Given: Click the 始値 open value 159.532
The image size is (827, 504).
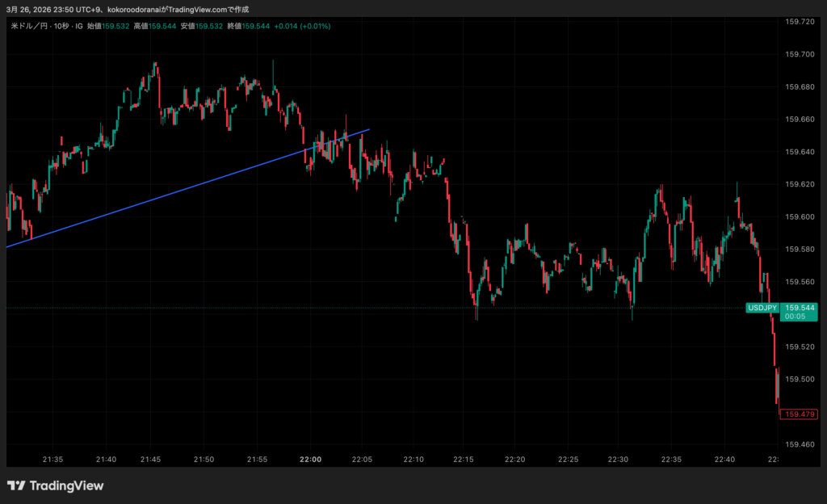Looking at the screenshot, I should click(x=117, y=26).
